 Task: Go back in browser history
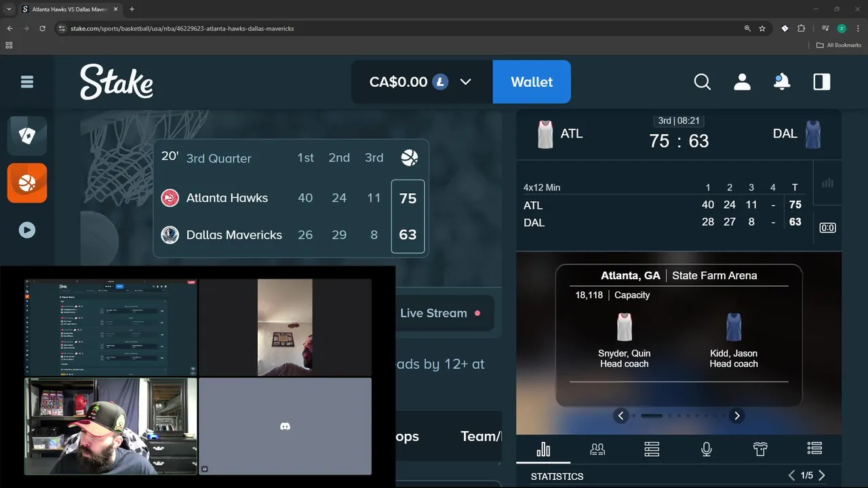coord(9,28)
